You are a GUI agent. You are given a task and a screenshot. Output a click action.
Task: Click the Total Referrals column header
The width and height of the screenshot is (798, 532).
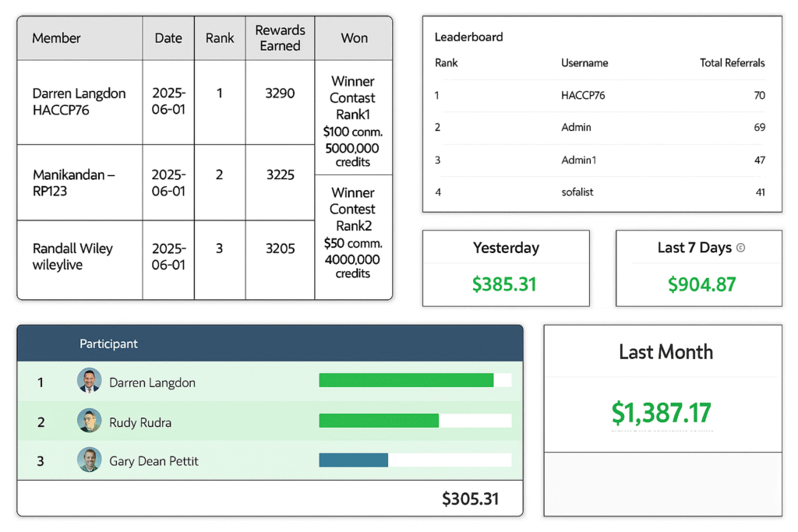(x=732, y=63)
